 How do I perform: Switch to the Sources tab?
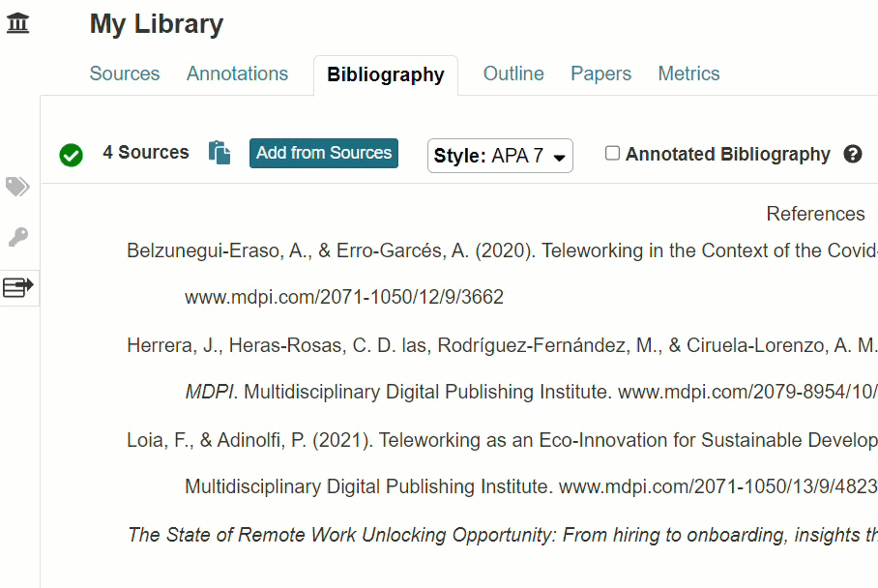pyautogui.click(x=124, y=73)
